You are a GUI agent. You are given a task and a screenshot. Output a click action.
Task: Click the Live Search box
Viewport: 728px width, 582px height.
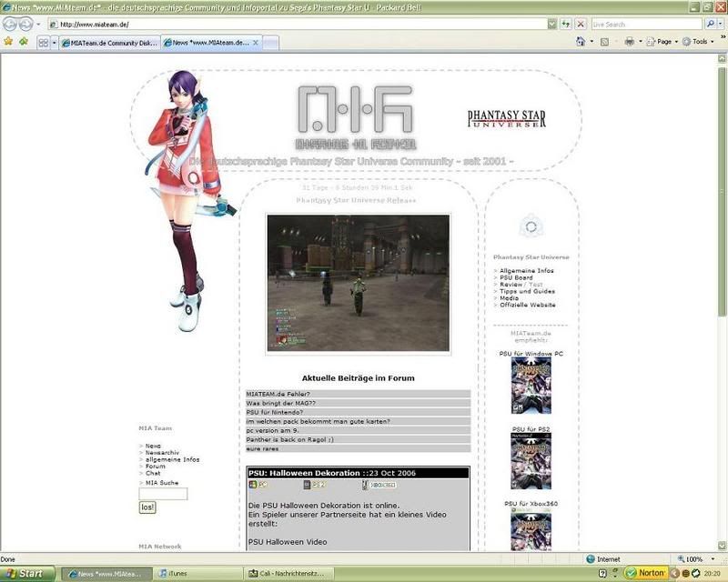pyautogui.click(x=646, y=25)
